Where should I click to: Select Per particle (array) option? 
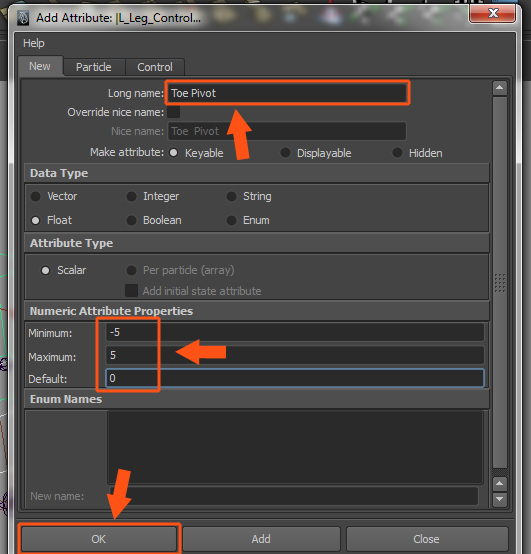(131, 270)
